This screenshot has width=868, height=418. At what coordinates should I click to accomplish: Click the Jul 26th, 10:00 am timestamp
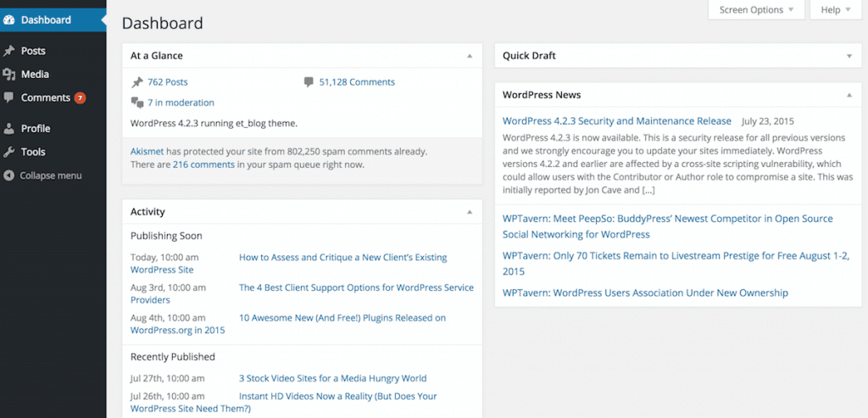[167, 397]
